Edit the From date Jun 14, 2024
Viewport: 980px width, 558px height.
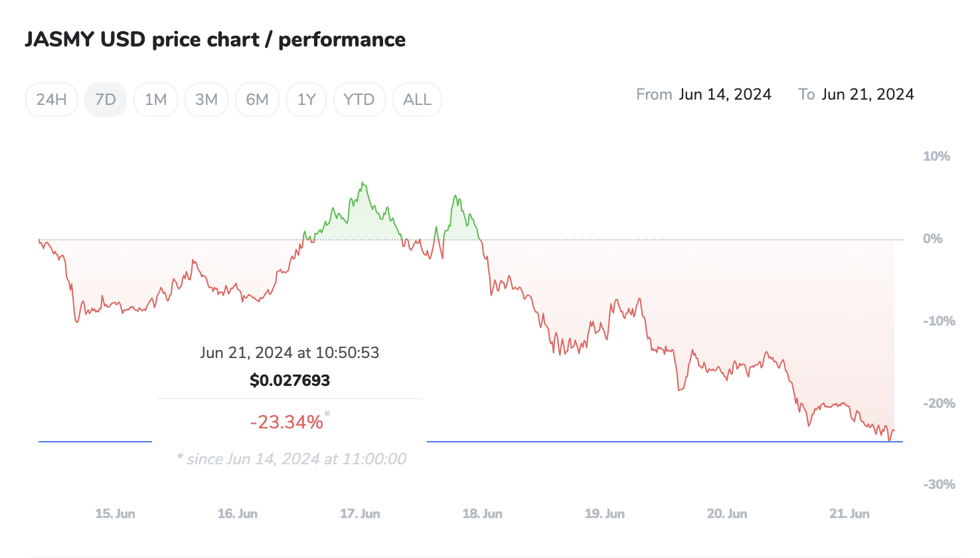(724, 94)
